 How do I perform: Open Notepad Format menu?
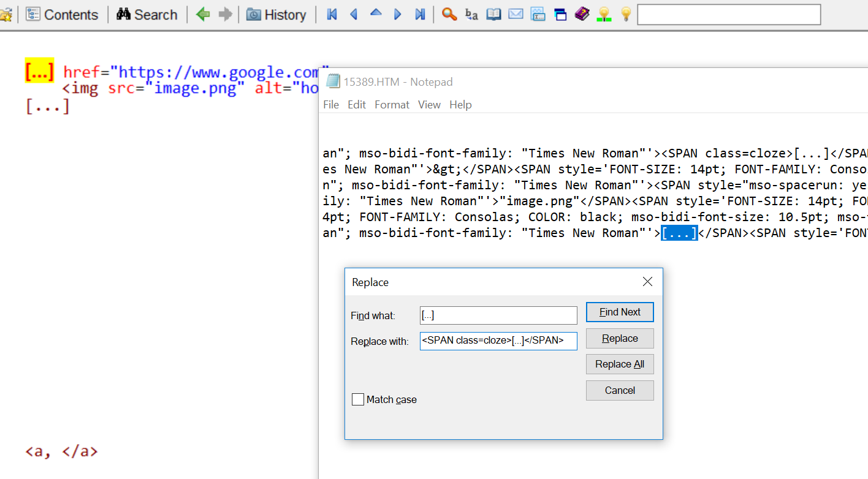click(x=392, y=105)
